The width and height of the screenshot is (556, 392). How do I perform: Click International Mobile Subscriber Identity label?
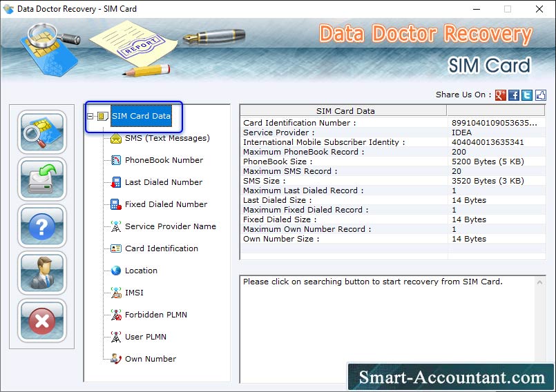click(x=324, y=142)
